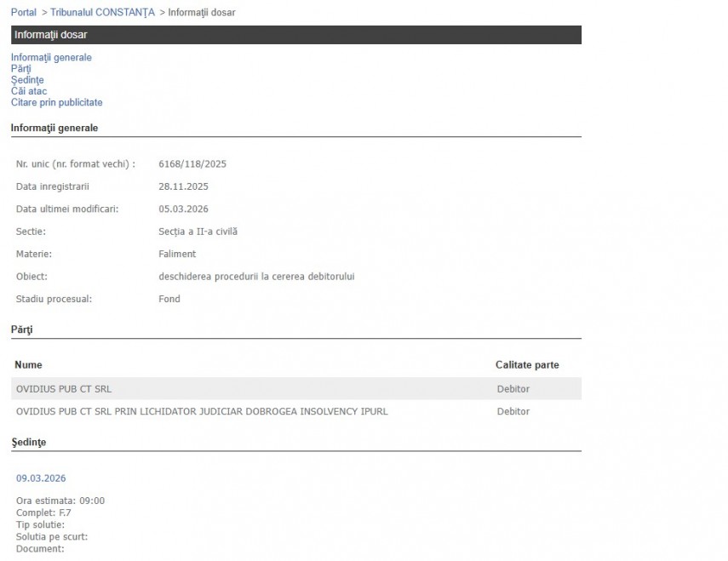Open the Căi atac navigation link
Screen dimensions: 728x561
pyautogui.click(x=29, y=91)
